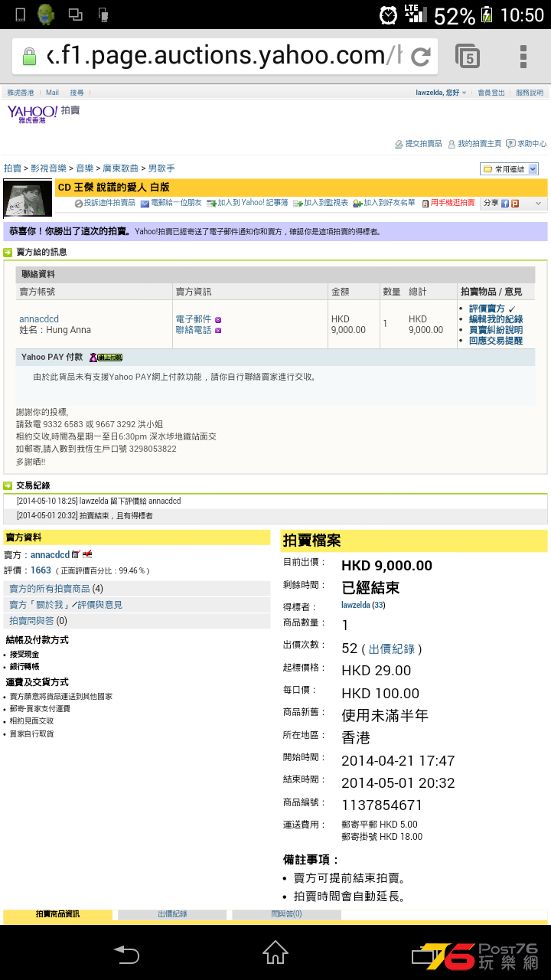Click 加入到 Yahoo! 記事簿 link

(x=253, y=203)
